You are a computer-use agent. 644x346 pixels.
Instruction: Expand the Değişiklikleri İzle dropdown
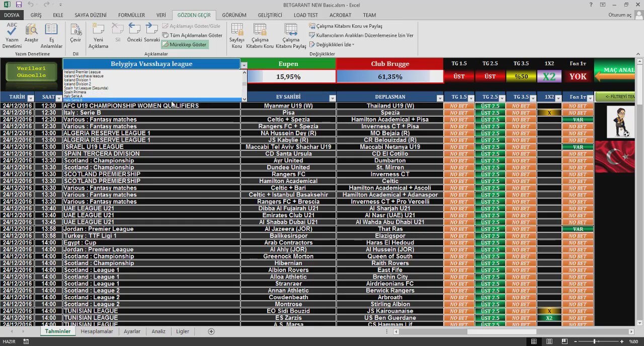332,44
